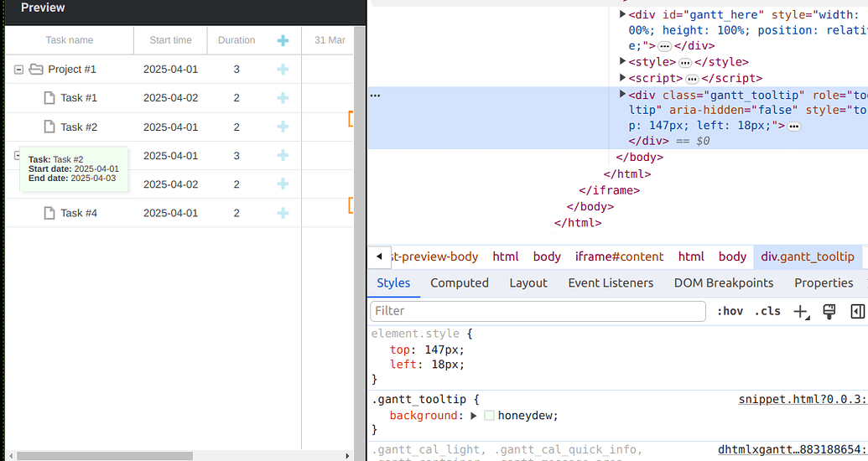Toggle the :hov element state button
The height and width of the screenshot is (461, 868).
(x=730, y=312)
